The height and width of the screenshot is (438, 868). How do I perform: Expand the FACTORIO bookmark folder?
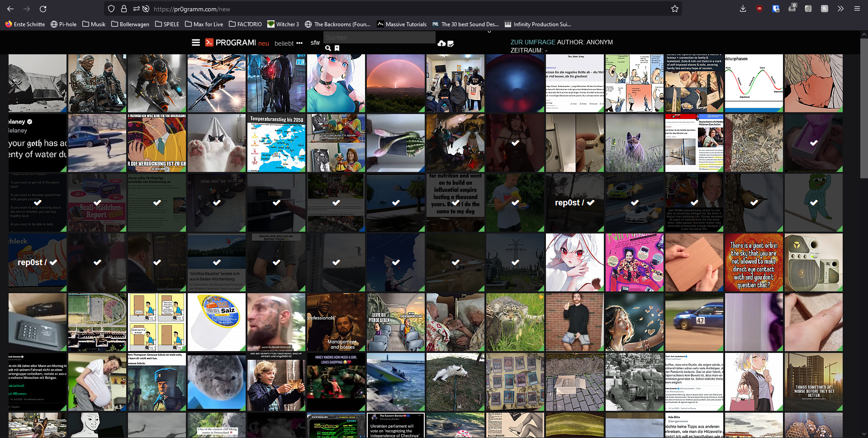[246, 24]
